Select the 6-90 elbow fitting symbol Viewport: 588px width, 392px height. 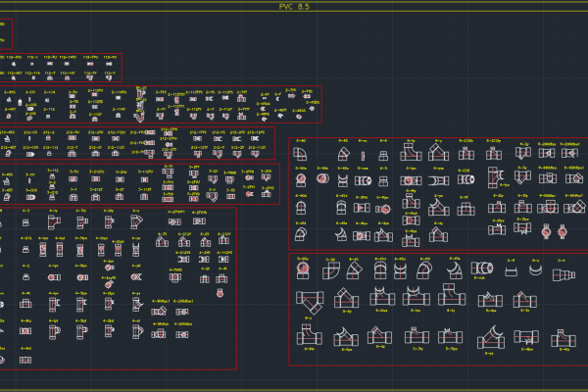[x=303, y=153]
